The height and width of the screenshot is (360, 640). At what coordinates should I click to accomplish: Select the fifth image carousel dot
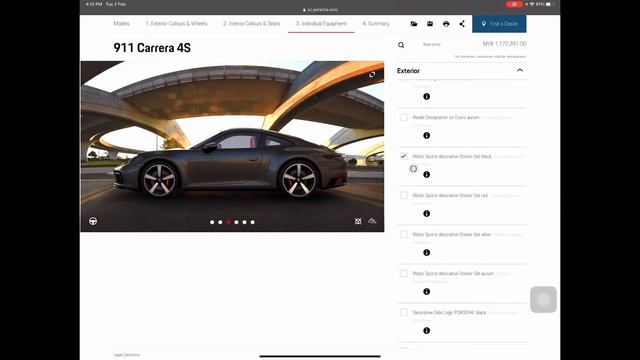(244, 222)
